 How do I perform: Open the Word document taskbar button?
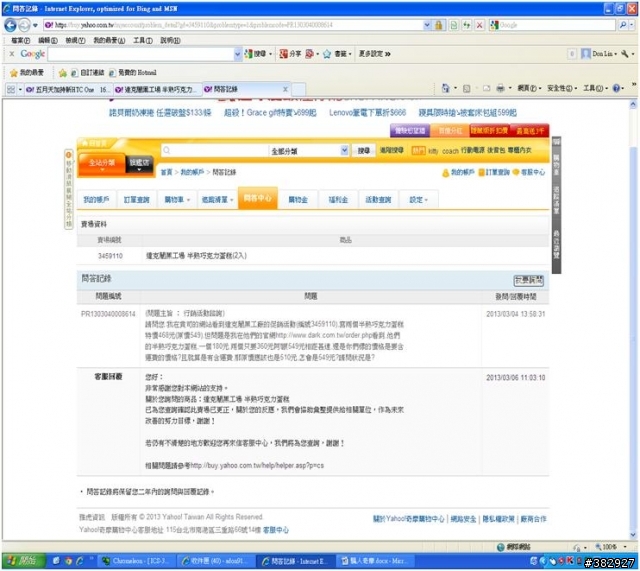pos(376,561)
